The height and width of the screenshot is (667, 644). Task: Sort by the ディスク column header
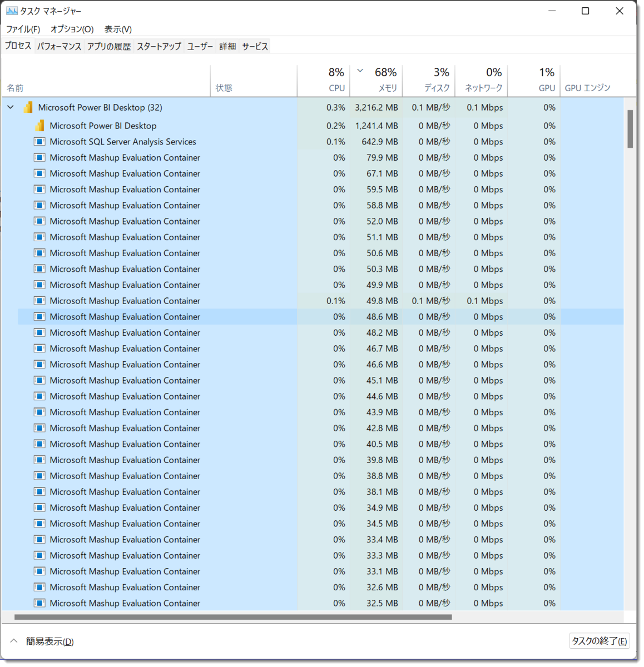tap(429, 81)
